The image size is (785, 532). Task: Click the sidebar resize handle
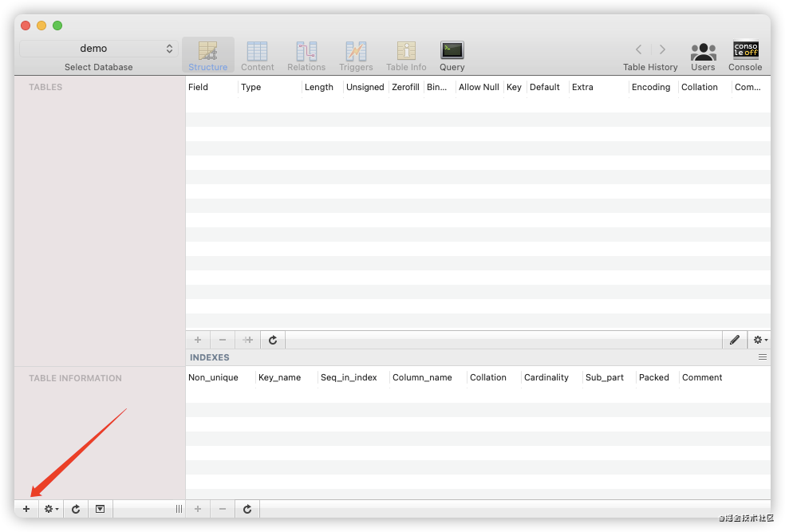pos(179,509)
